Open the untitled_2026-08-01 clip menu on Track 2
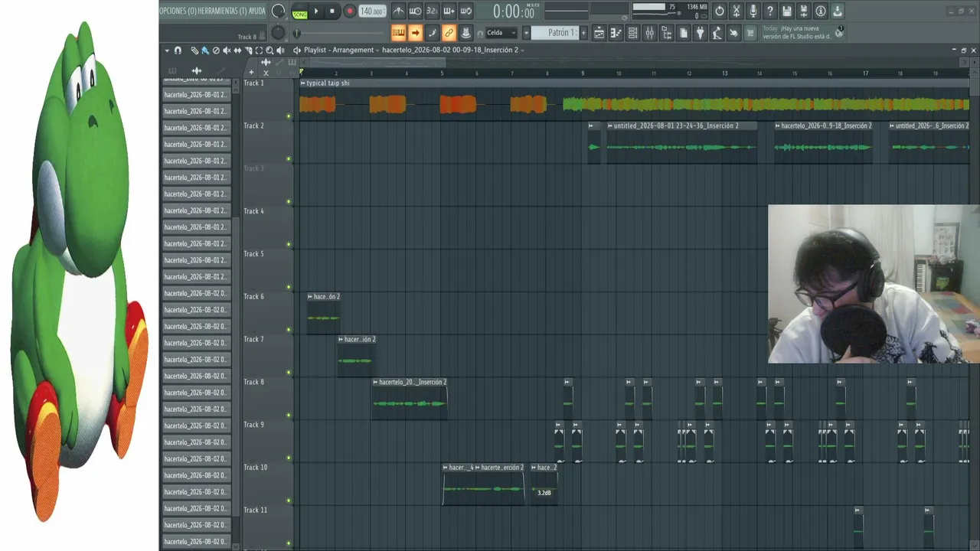980x551 pixels. [610, 126]
